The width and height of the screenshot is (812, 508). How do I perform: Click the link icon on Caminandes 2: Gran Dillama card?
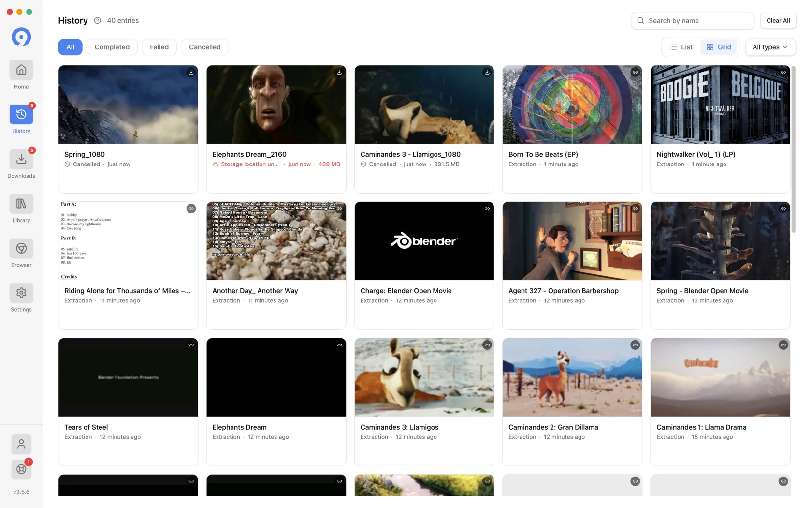(x=635, y=345)
